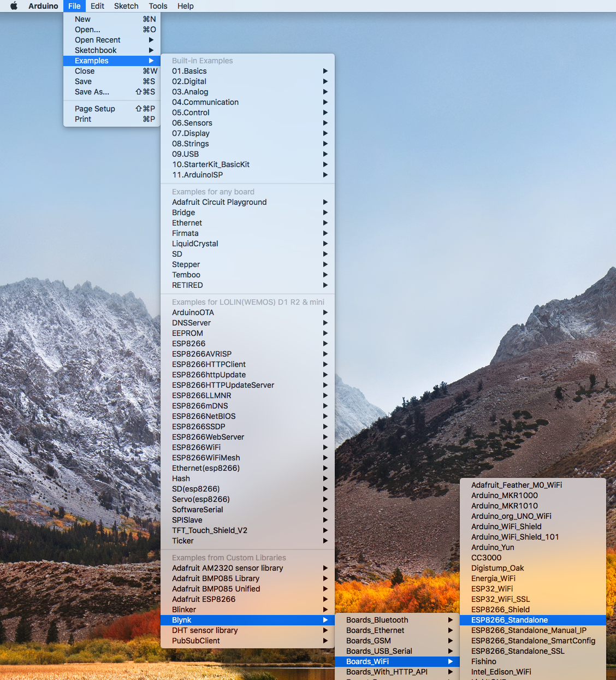The height and width of the screenshot is (680, 616).
Task: Open the Page Setup dialog
Action: click(x=94, y=108)
